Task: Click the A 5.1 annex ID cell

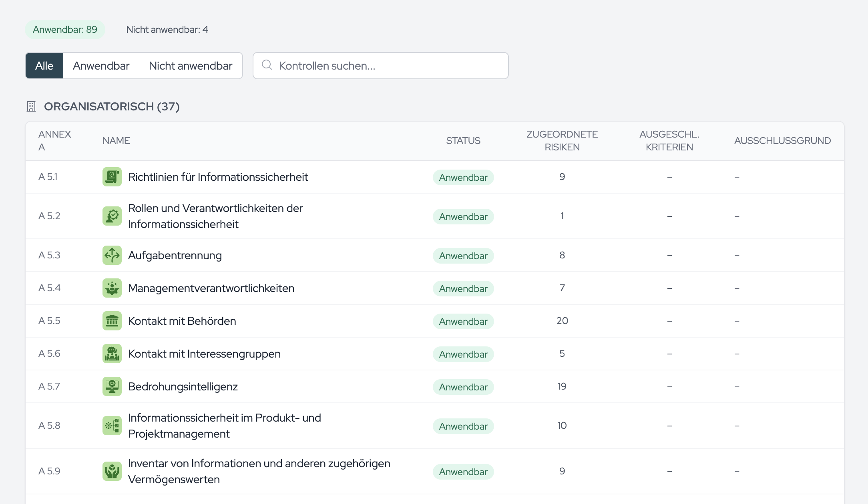Action: 48,177
